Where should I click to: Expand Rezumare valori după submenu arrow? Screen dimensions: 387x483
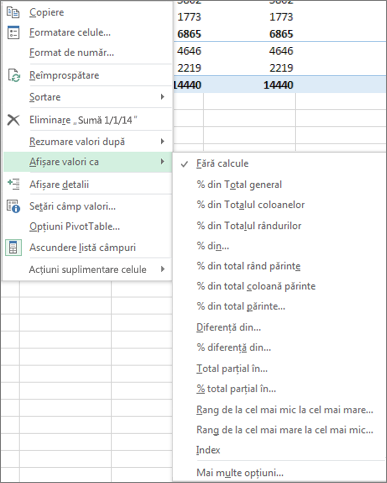click(162, 142)
